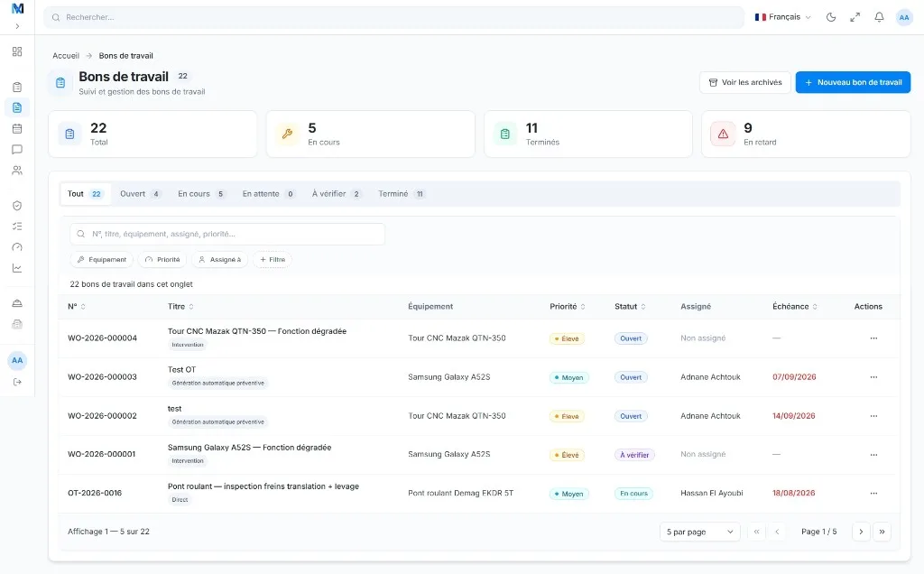Viewport: 924px width, 574px height.
Task: Select the Tout tab
Action: (86, 194)
